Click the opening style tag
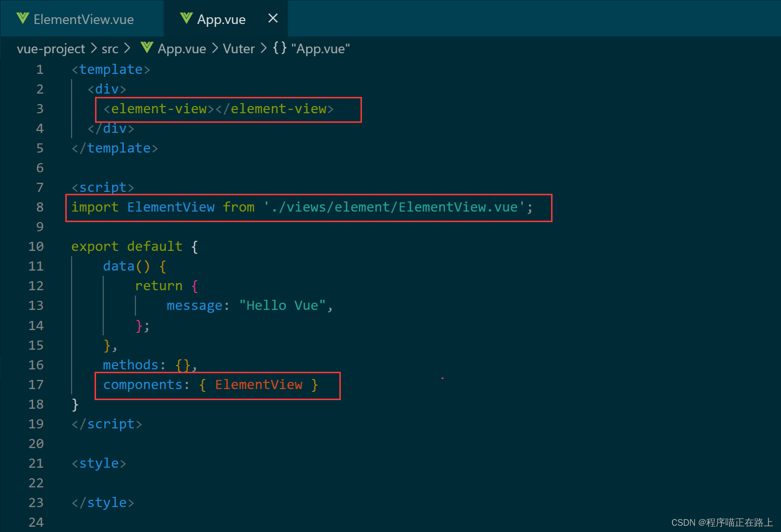 pyautogui.click(x=99, y=463)
